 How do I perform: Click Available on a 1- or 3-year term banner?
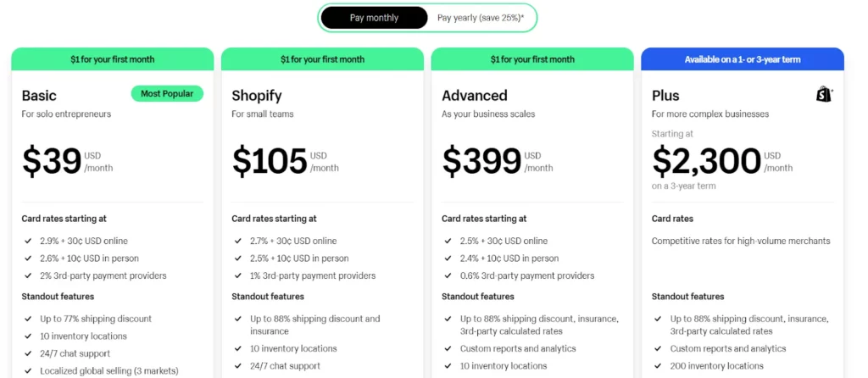pyautogui.click(x=743, y=59)
